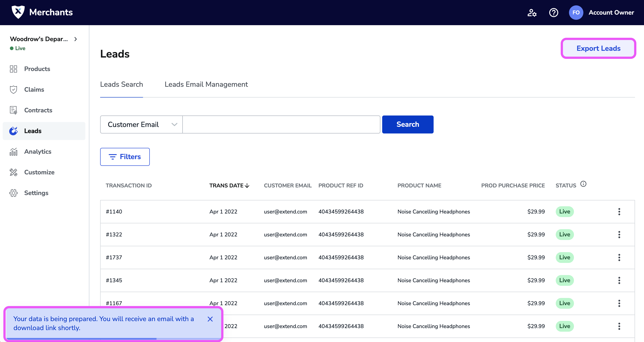Click the status info icon
This screenshot has height=342, width=644.
[583, 184]
